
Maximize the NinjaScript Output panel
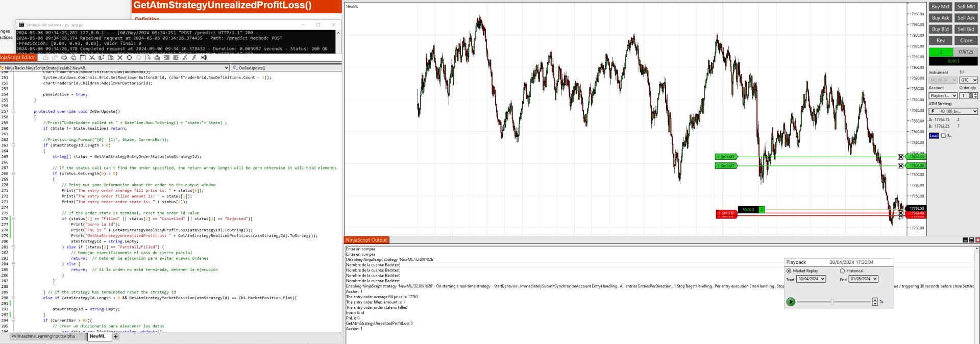[971, 240]
